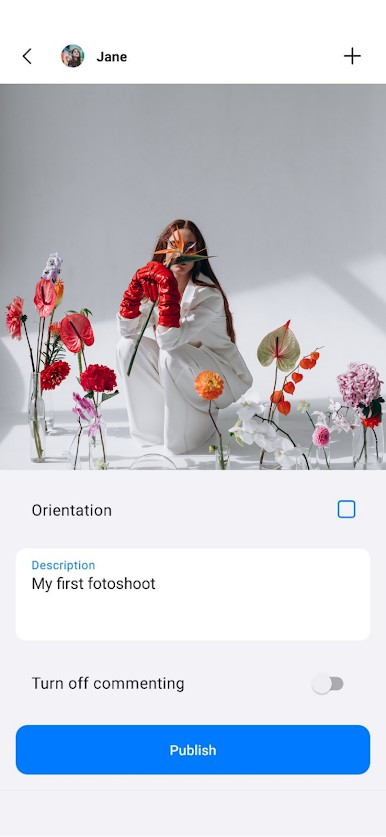Open Jane's profile avatar picture
Viewport: 386px width, 837px height.
tap(73, 56)
